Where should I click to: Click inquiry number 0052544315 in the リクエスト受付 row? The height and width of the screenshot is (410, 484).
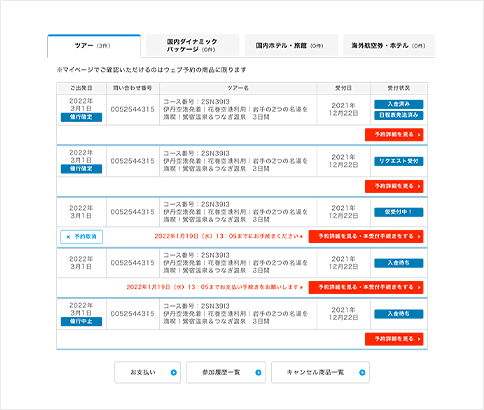pos(133,161)
